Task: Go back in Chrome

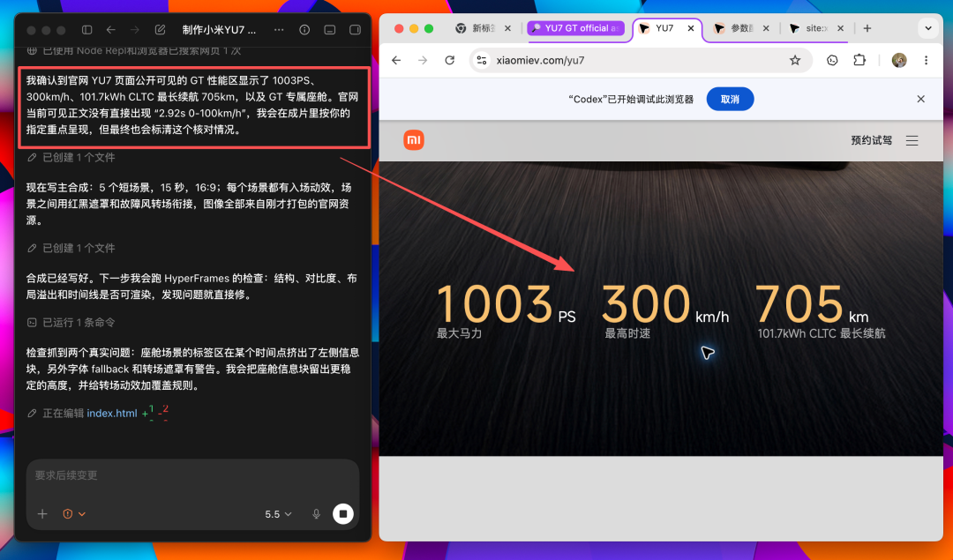Action: tap(396, 60)
